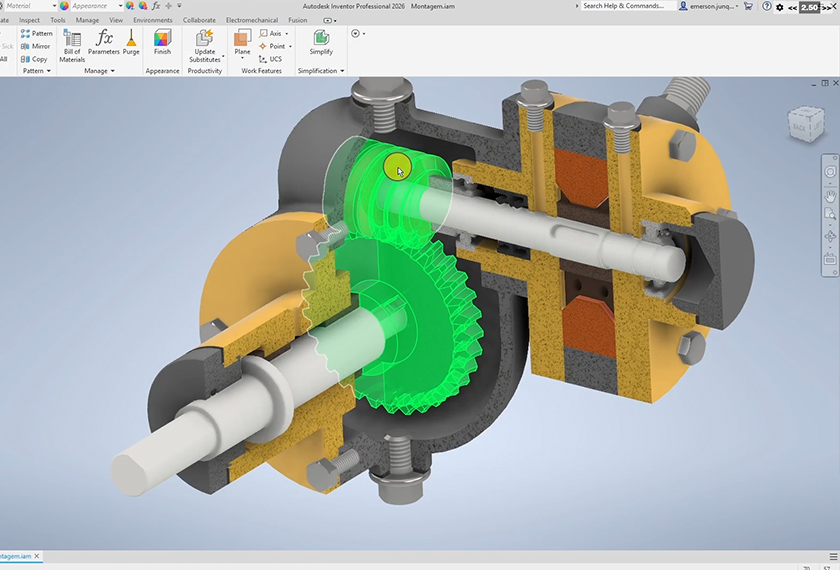
Task: Expand the Manage panel dropdown
Action: [x=113, y=71]
